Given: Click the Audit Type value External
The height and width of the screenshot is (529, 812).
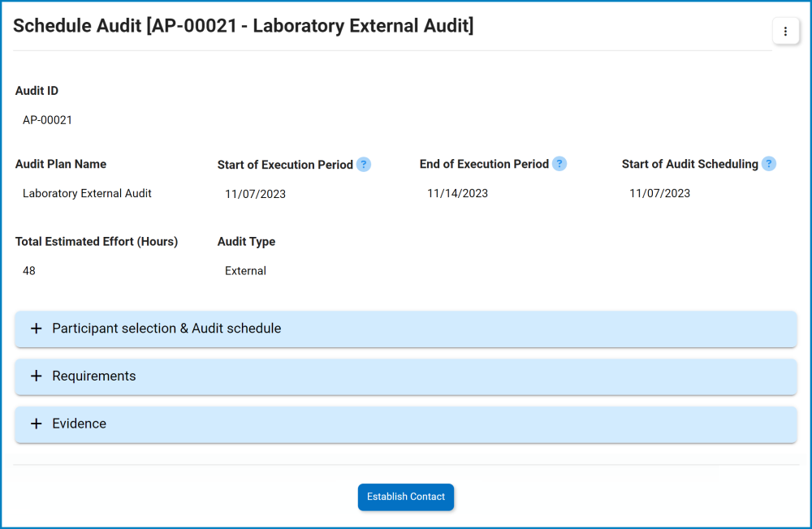Looking at the screenshot, I should click(245, 270).
